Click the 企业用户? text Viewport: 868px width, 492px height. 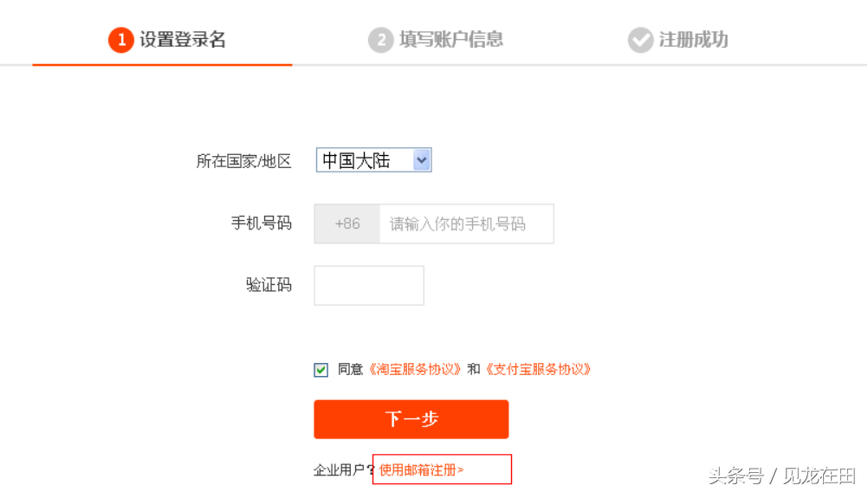click(x=343, y=470)
